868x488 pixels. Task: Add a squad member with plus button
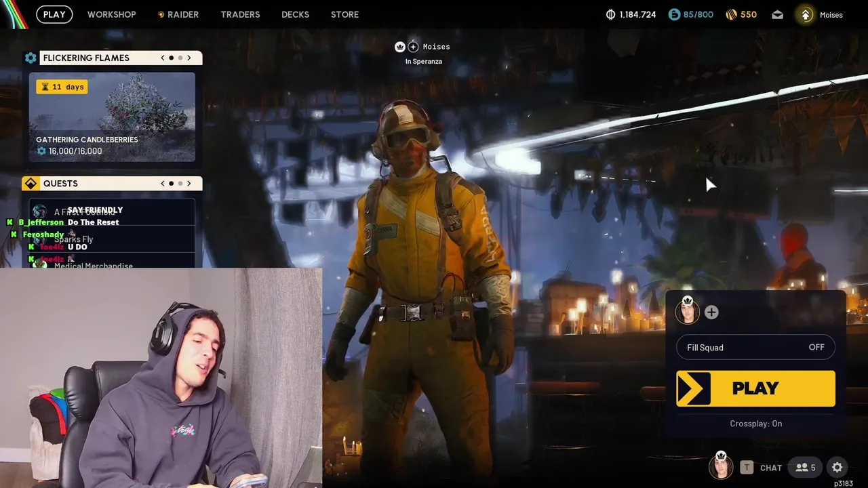[711, 312]
